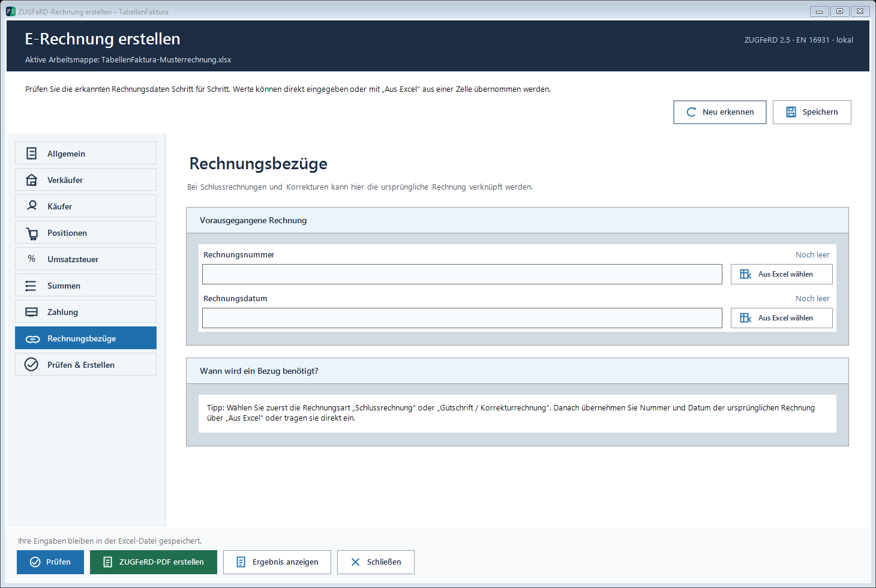This screenshot has height=588, width=876.
Task: Click the Prüfen & Erstellen checkmark icon
Action: click(31, 365)
